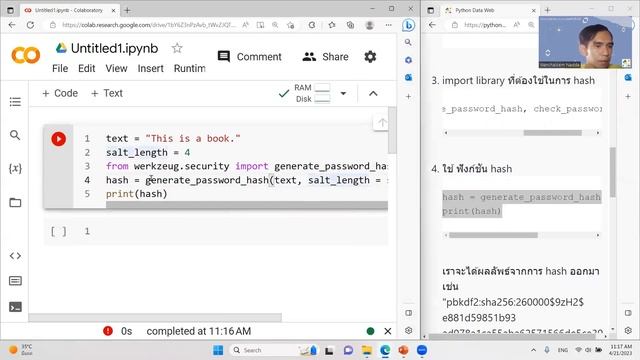The width and height of the screenshot is (640, 360).
Task: Open the chat app on the taskbar
Action: tap(348, 350)
